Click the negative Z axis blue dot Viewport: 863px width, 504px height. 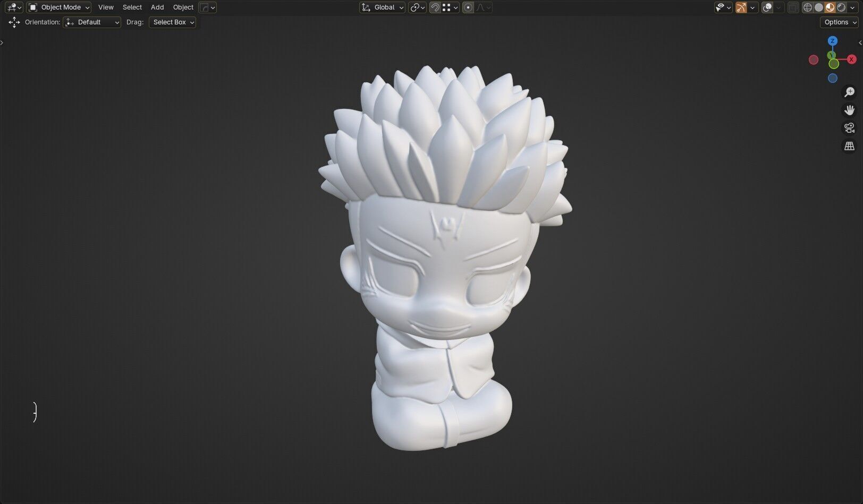(833, 78)
